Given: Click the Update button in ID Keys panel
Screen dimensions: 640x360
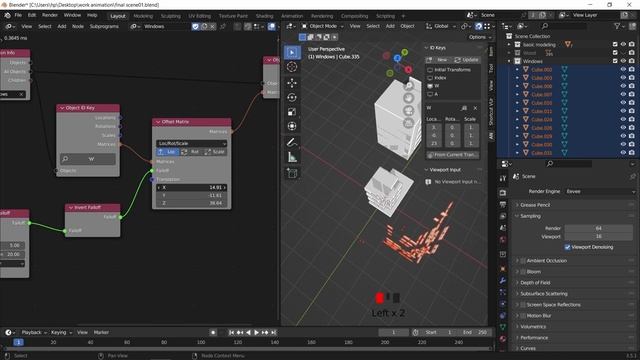Looking at the screenshot, I should click(466, 60).
